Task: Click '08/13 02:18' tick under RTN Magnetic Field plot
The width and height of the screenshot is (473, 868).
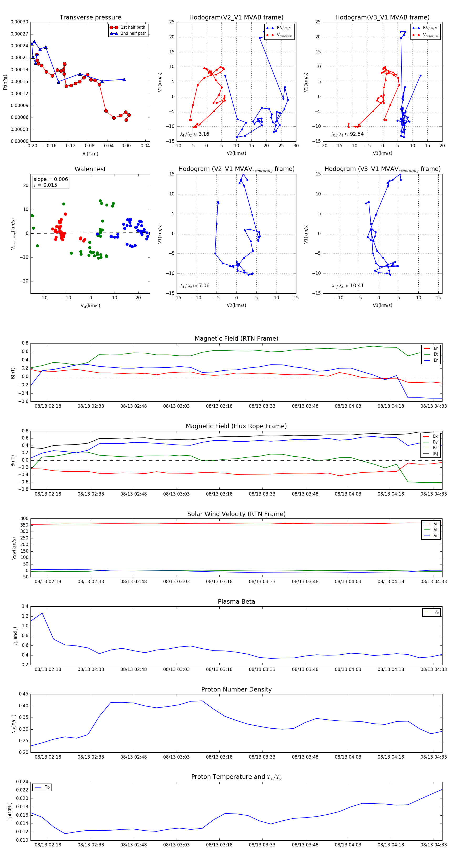Action: pyautogui.click(x=48, y=406)
